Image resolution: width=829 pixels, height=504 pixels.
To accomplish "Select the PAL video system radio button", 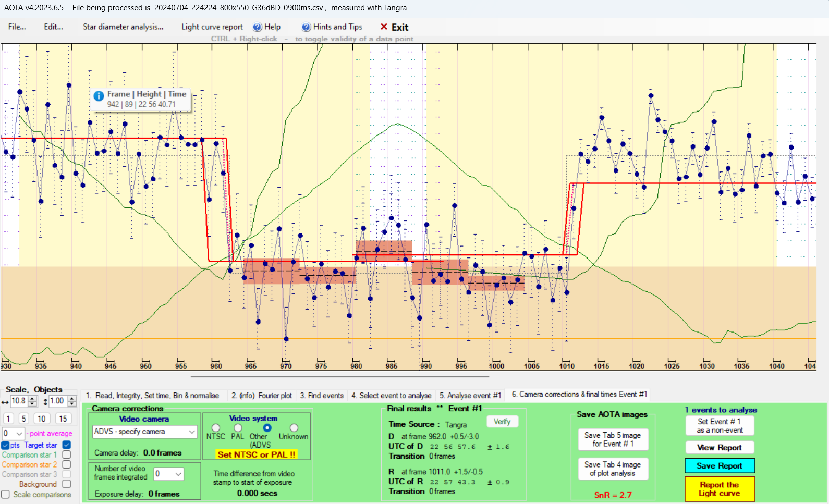I will pyautogui.click(x=238, y=428).
